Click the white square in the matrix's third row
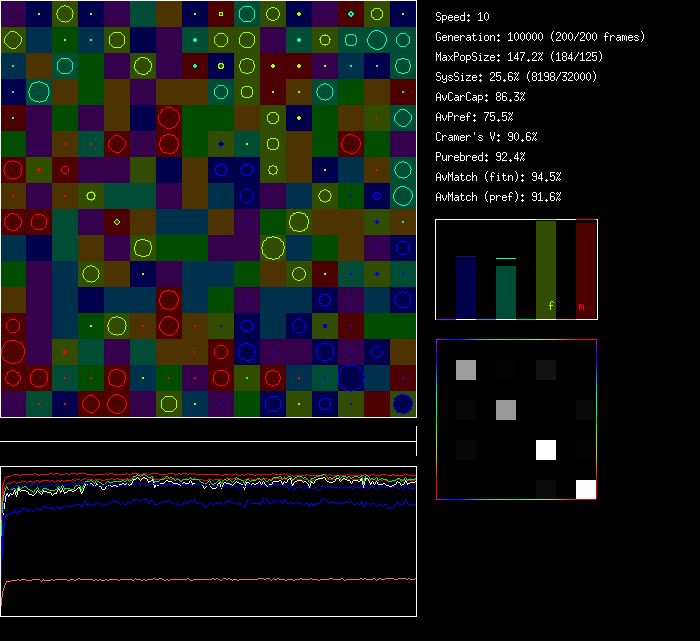700x641 pixels. [x=546, y=450]
